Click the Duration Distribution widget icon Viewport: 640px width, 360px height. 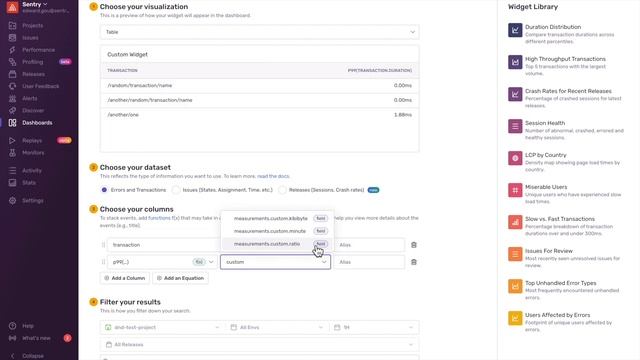(515, 30)
